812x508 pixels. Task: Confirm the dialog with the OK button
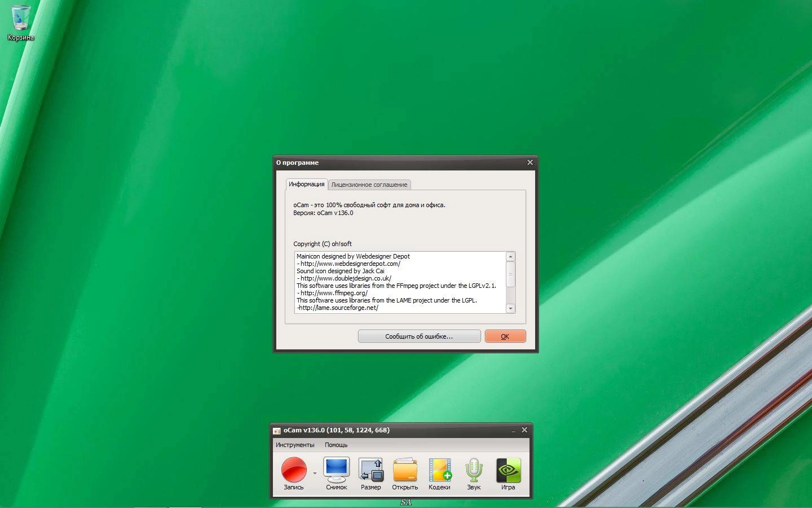point(505,336)
